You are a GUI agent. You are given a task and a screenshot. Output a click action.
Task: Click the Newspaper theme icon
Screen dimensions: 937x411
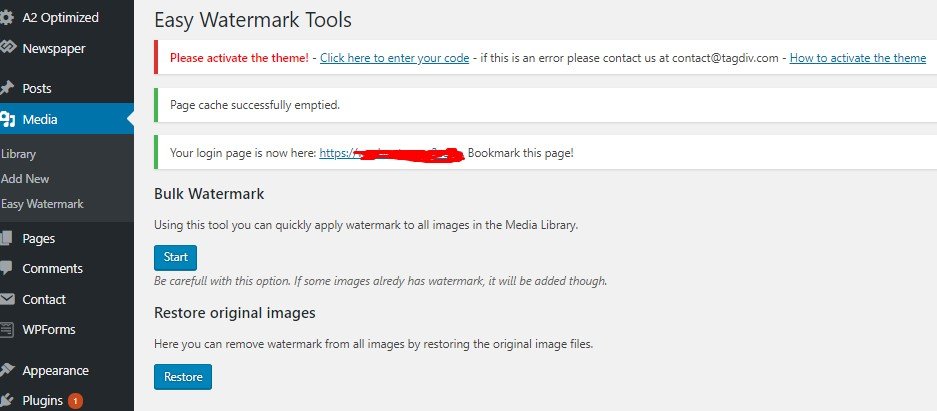pyautogui.click(x=7, y=48)
